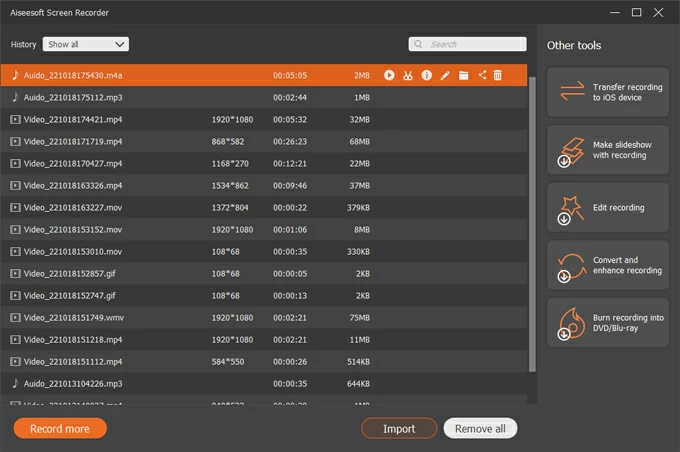Click the Edit recording star wand icon

tap(571, 209)
